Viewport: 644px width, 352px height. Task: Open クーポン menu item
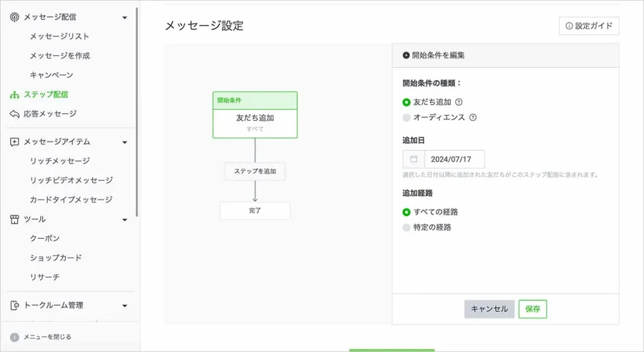pyautogui.click(x=45, y=238)
